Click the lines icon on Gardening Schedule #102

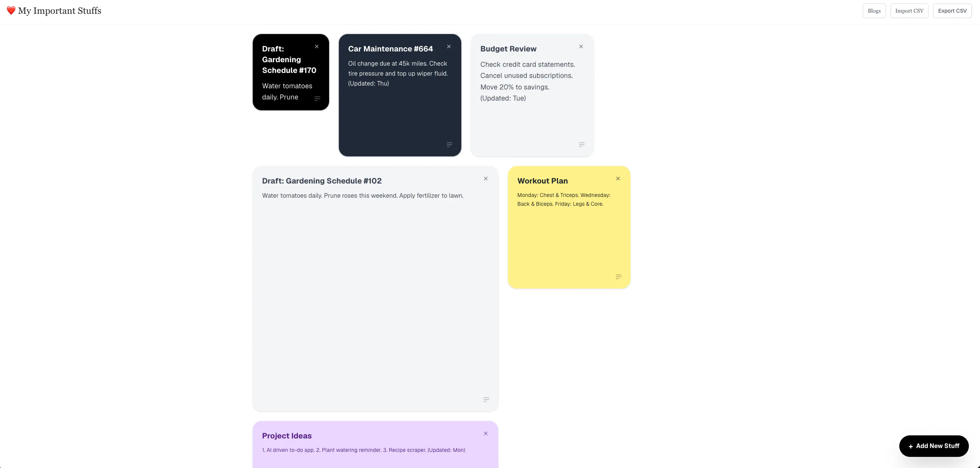coord(487,400)
